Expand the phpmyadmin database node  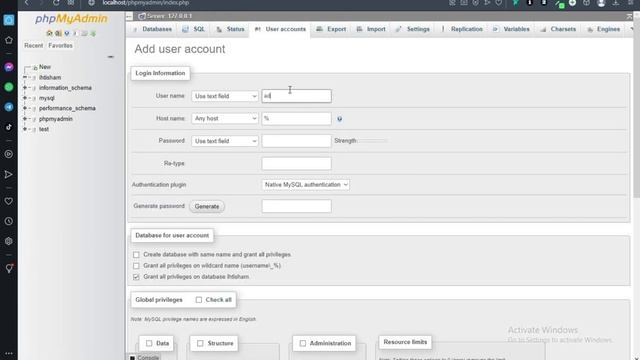point(25,119)
